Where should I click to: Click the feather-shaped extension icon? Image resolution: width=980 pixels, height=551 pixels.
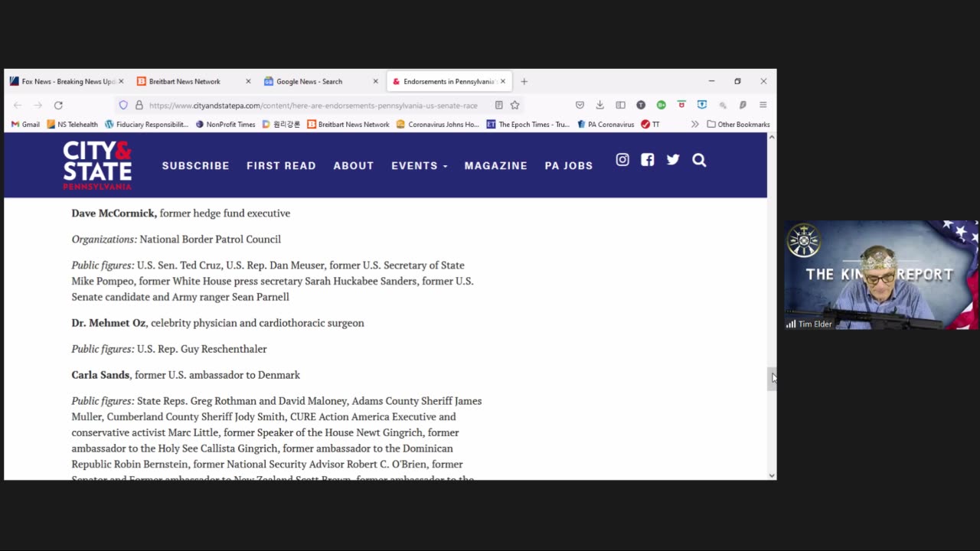pos(743,105)
